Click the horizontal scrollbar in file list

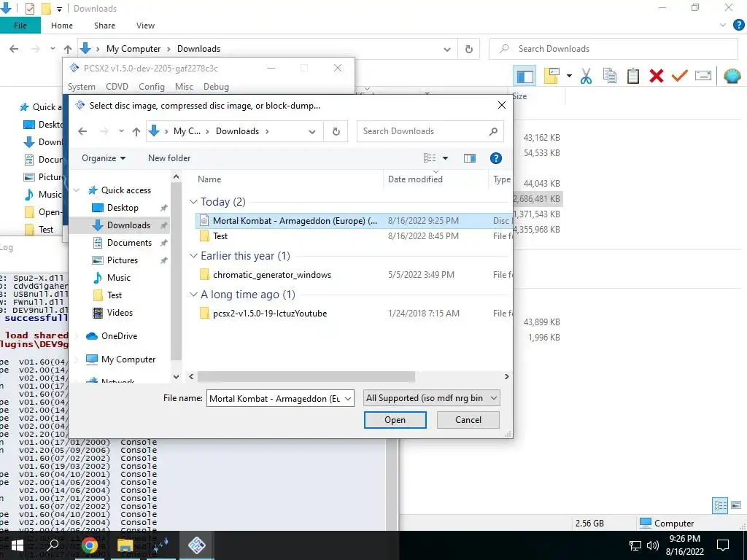click(x=306, y=377)
